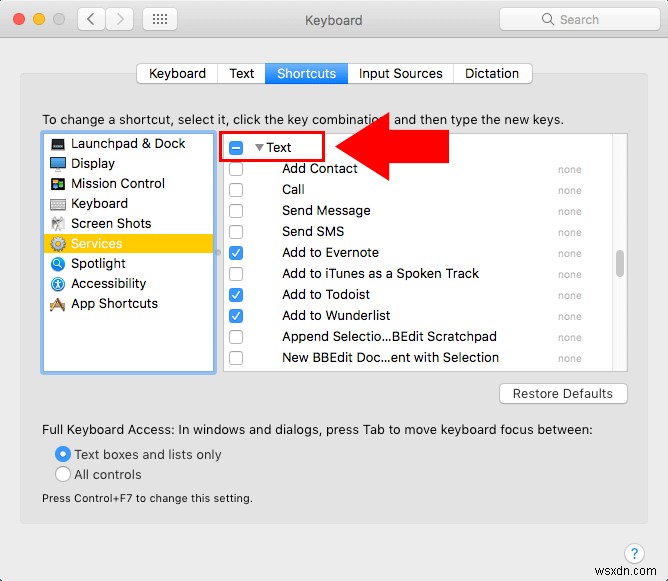Open the Input Sources tab

coord(400,74)
